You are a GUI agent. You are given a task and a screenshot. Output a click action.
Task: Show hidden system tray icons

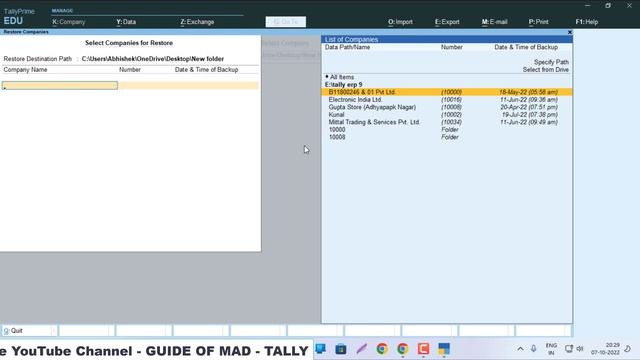(x=520, y=349)
